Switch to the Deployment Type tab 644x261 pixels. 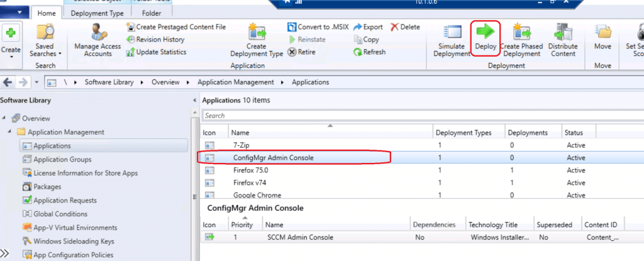point(96,13)
